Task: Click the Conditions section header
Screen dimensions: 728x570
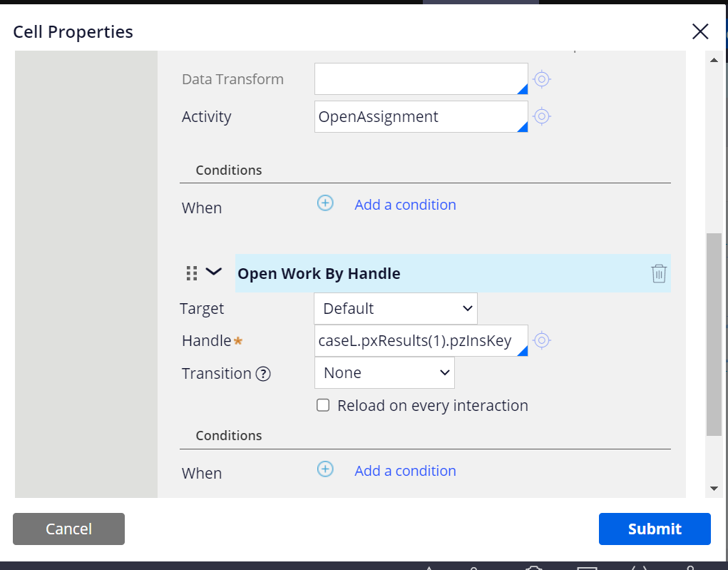Action: pyautogui.click(x=228, y=170)
